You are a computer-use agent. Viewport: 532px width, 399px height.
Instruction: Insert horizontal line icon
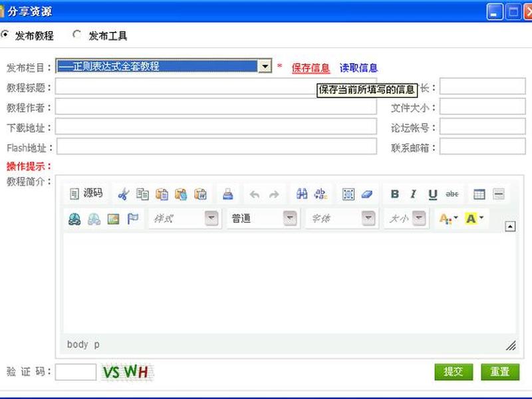point(499,194)
